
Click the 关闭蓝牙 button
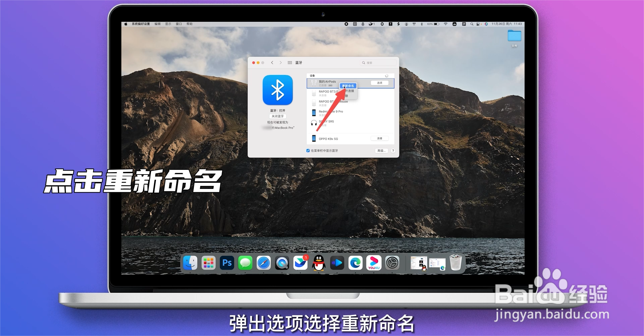click(277, 116)
